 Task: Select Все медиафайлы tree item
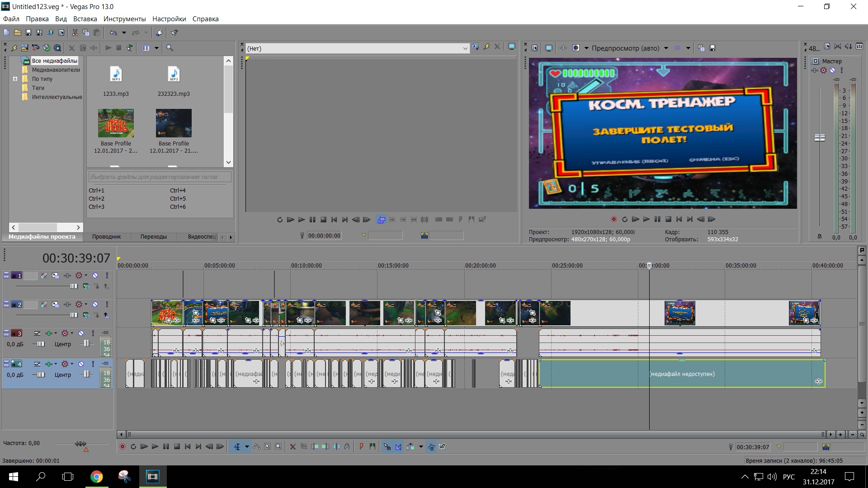pos(54,61)
